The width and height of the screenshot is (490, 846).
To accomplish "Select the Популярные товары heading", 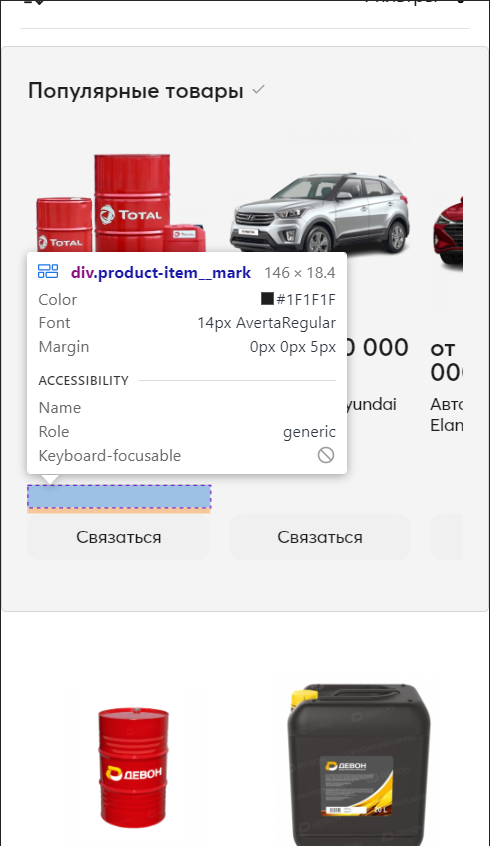I will [x=136, y=91].
